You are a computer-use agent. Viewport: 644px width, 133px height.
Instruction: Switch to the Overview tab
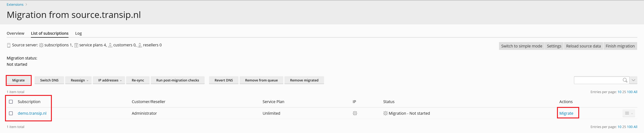click(x=16, y=33)
